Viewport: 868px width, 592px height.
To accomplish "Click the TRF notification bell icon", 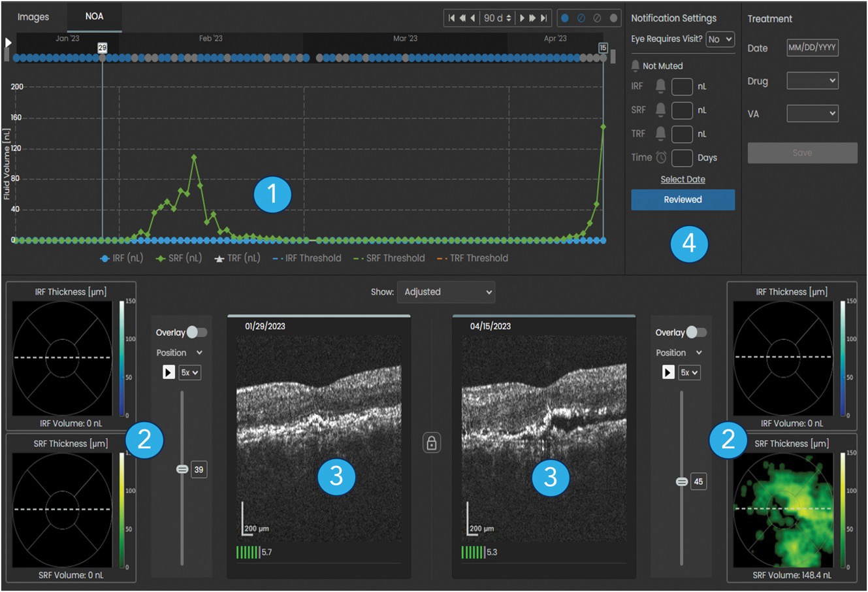I will tap(660, 133).
